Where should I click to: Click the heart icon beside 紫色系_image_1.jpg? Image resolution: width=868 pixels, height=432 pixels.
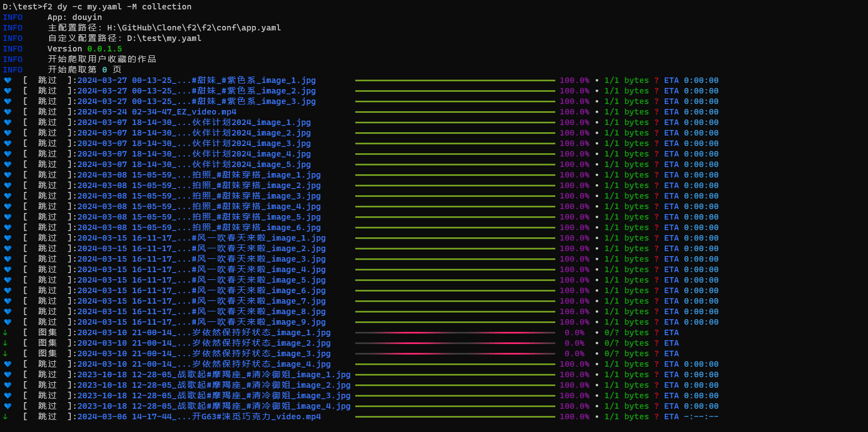(8, 80)
